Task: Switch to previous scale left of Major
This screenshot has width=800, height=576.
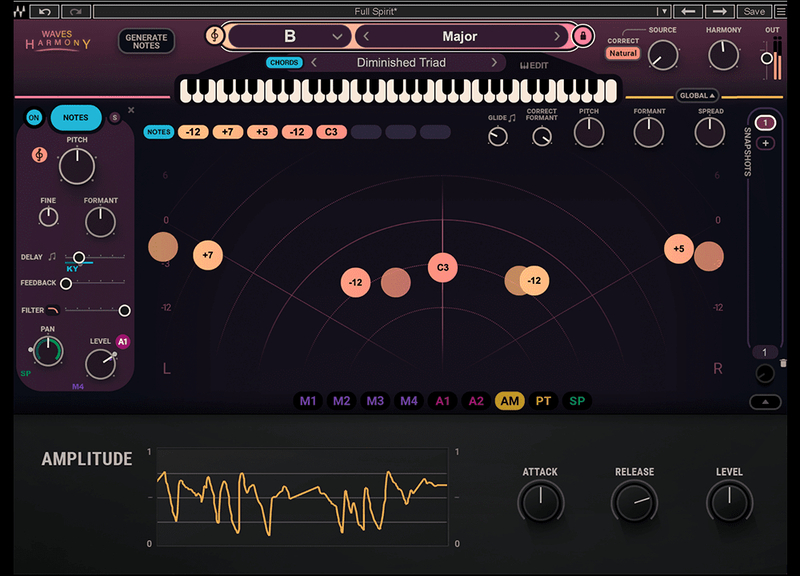Action: [366, 36]
